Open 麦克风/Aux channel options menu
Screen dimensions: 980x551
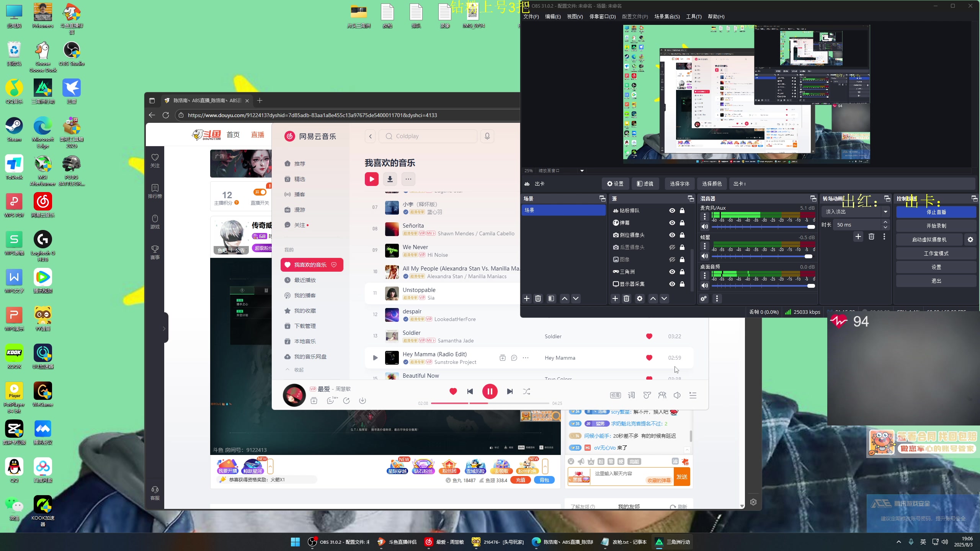[705, 217]
